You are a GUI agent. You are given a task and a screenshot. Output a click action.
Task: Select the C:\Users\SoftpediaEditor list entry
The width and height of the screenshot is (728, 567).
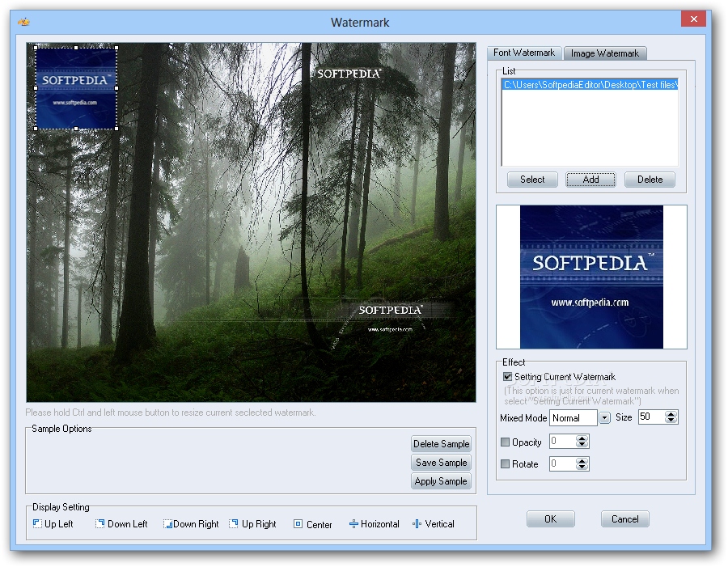point(590,84)
